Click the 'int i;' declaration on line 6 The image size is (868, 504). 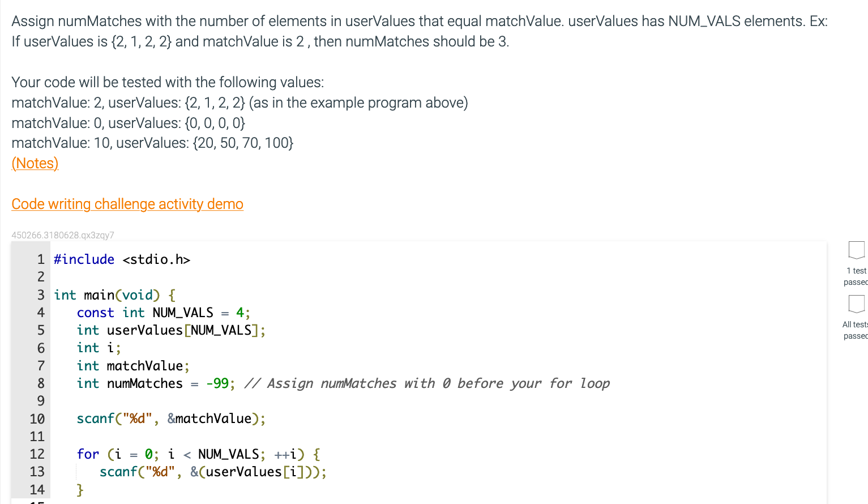(97, 348)
